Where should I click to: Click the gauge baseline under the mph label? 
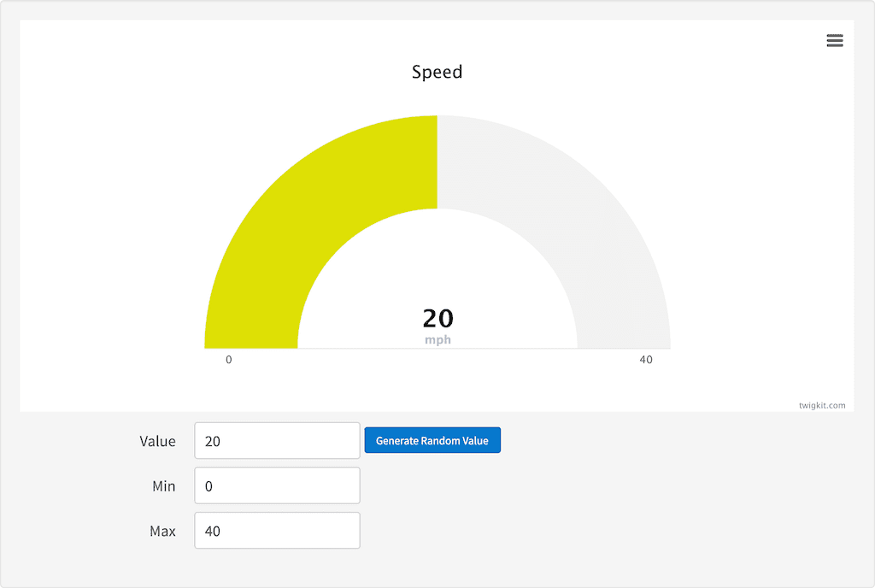coord(437,349)
